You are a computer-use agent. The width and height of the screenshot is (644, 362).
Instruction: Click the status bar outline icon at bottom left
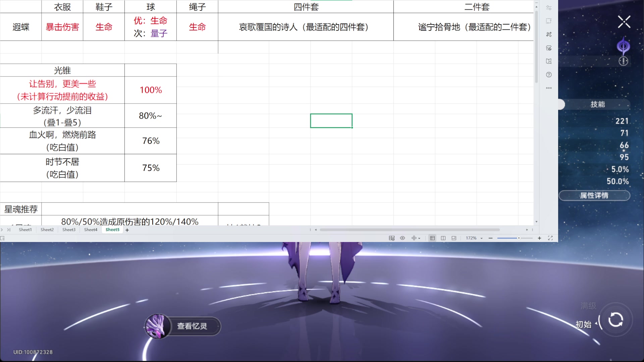click(x=3, y=238)
